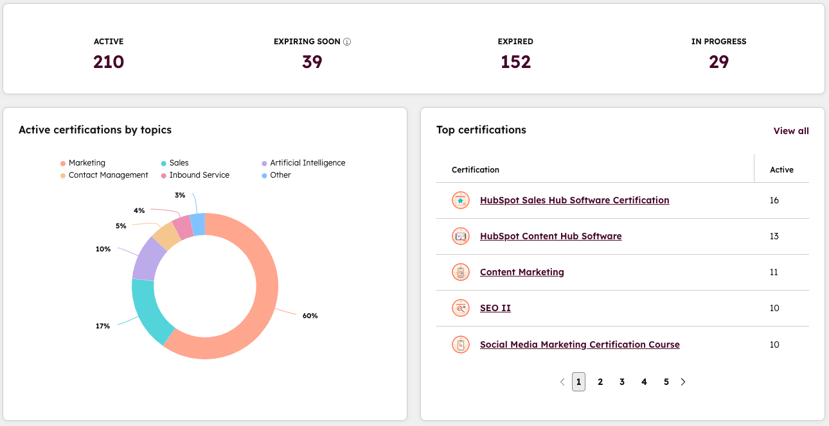Click the Expiring Soon info icon
The width and height of the screenshot is (829, 426).
pyautogui.click(x=347, y=42)
